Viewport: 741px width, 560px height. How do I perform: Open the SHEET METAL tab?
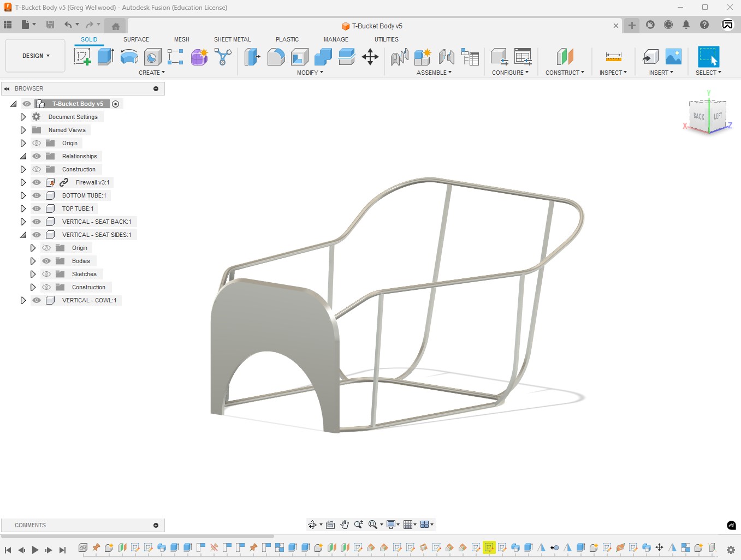coord(232,39)
